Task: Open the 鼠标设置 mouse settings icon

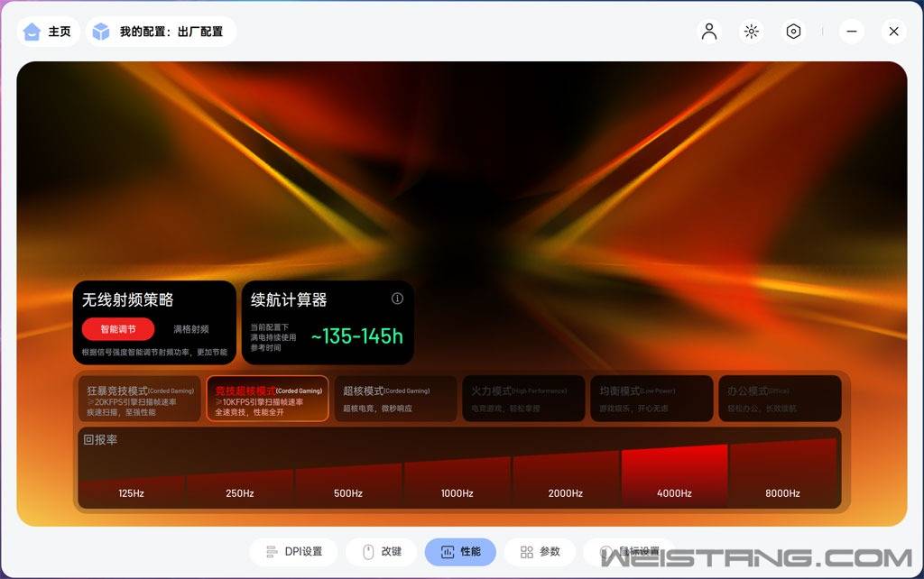Action: tap(603, 551)
